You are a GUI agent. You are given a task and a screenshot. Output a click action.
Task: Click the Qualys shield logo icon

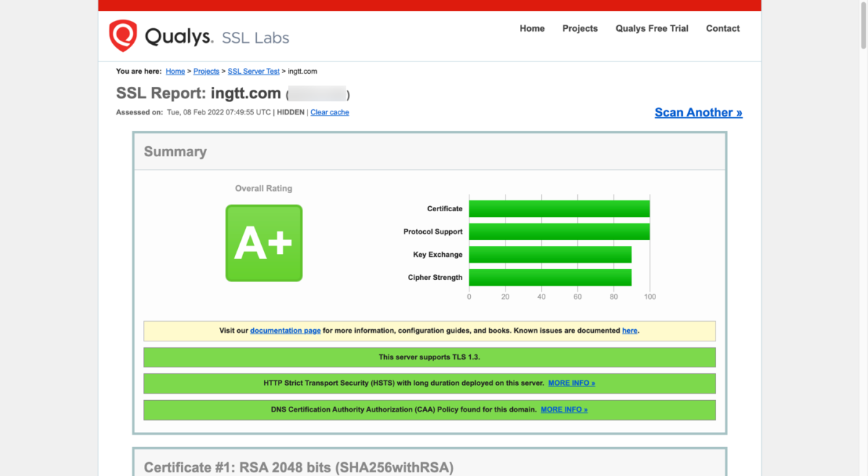pos(123,35)
